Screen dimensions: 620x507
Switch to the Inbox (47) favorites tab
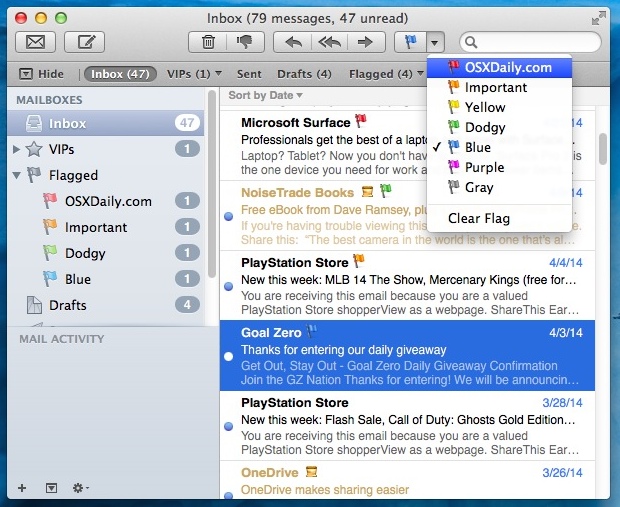(x=120, y=74)
